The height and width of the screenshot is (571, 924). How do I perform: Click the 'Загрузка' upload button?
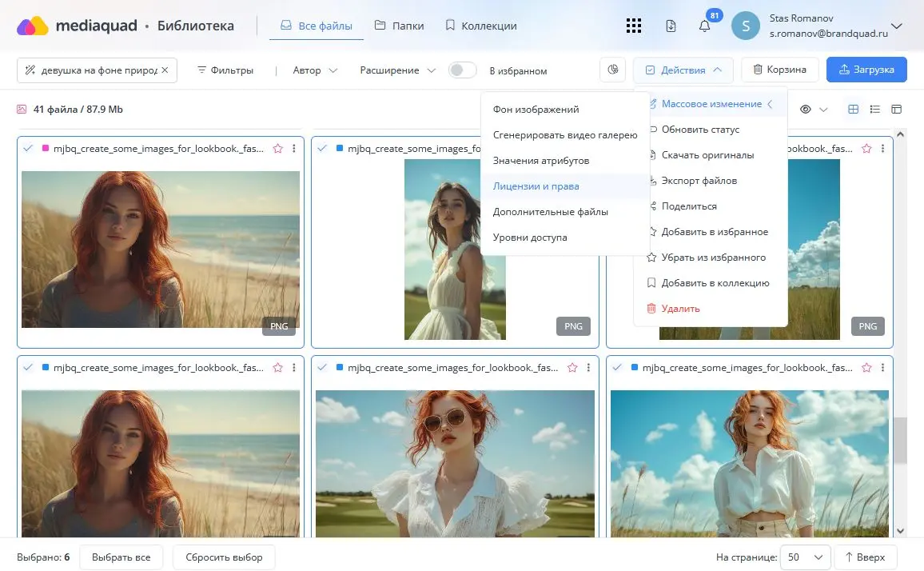coord(866,70)
